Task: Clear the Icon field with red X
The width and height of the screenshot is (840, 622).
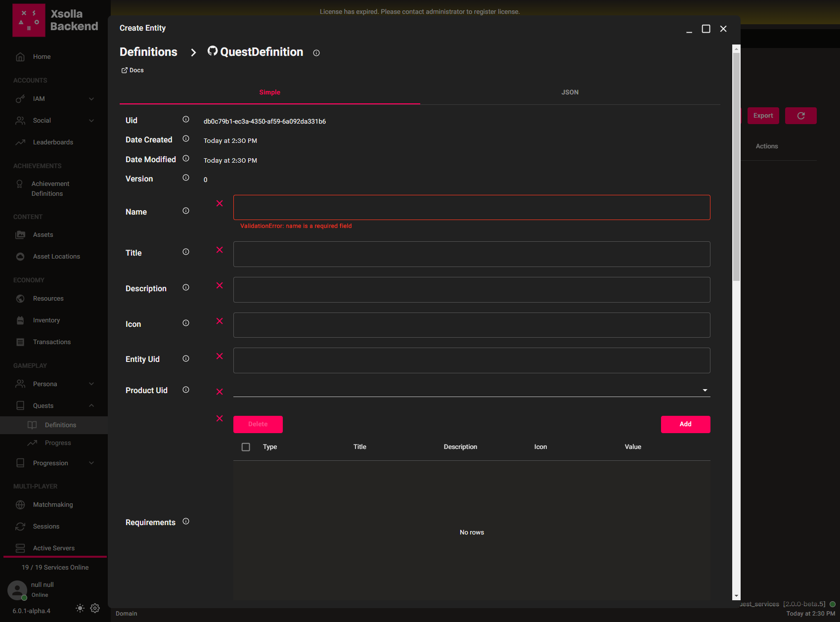Action: [220, 321]
